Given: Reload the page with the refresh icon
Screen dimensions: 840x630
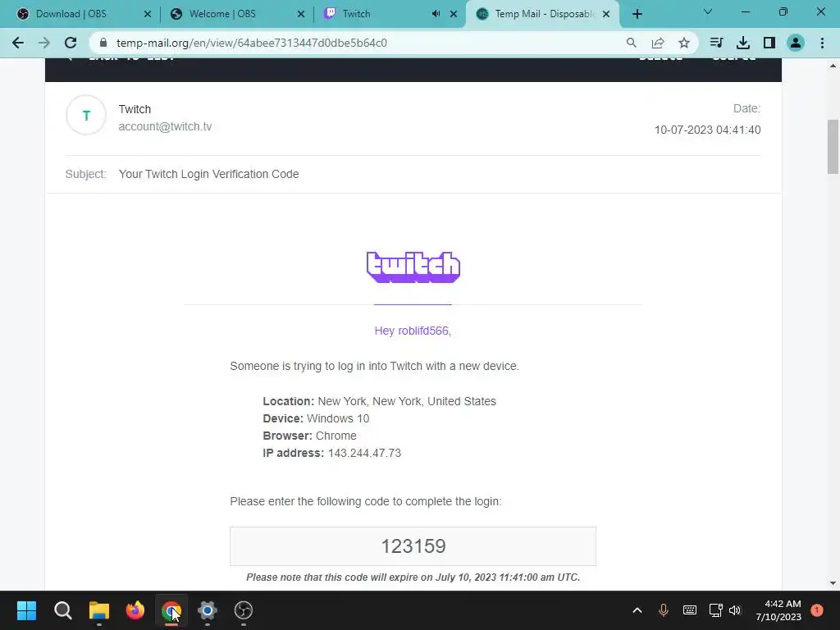Looking at the screenshot, I should (x=71, y=43).
